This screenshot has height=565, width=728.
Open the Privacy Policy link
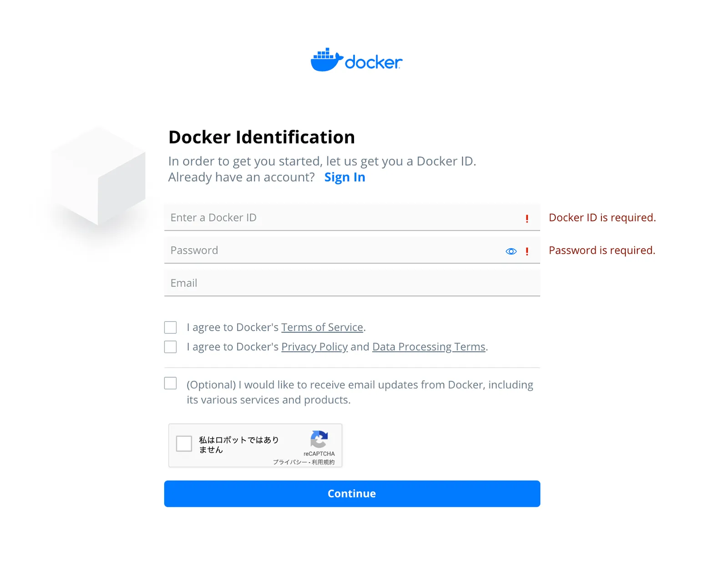point(314,347)
